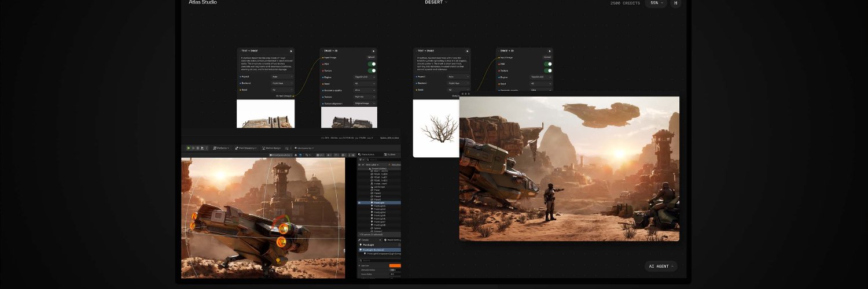The width and height of the screenshot is (868, 289).
Task: Open the user avatar H menu
Action: [x=675, y=3]
